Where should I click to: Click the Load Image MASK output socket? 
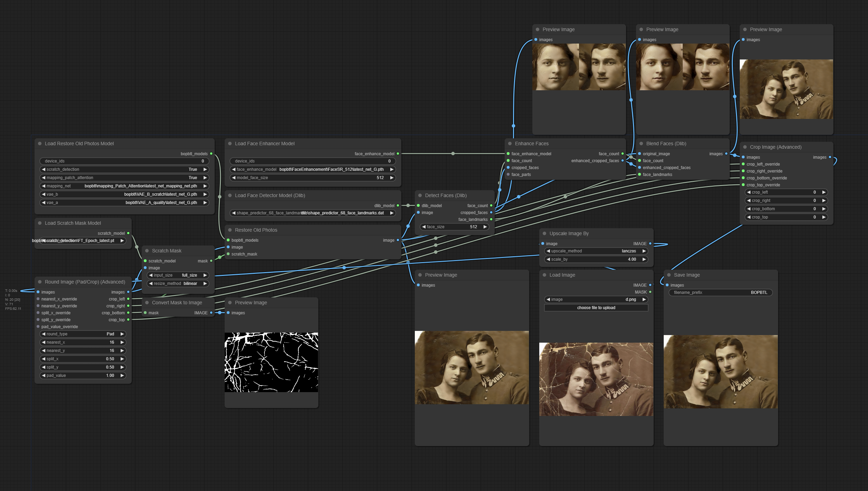[x=650, y=292]
